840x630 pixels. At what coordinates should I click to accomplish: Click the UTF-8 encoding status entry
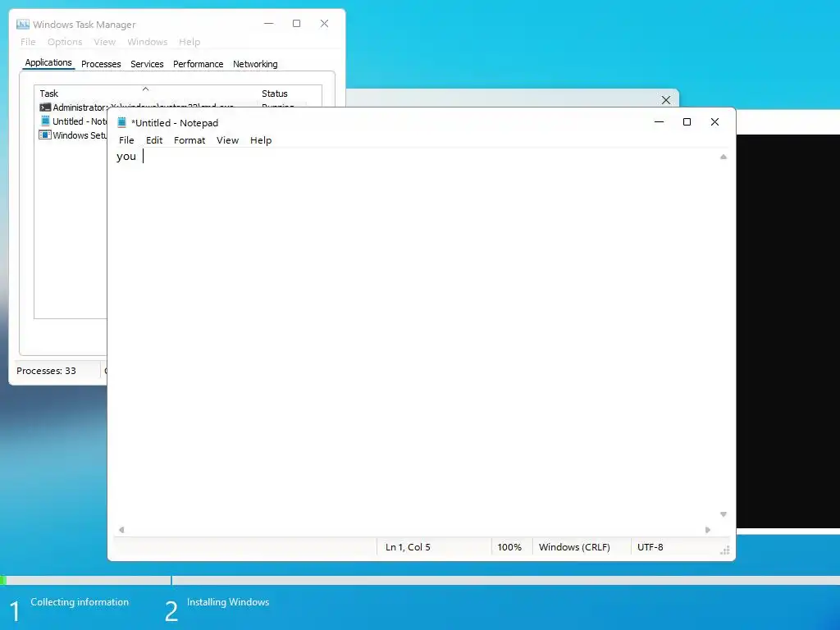point(651,547)
